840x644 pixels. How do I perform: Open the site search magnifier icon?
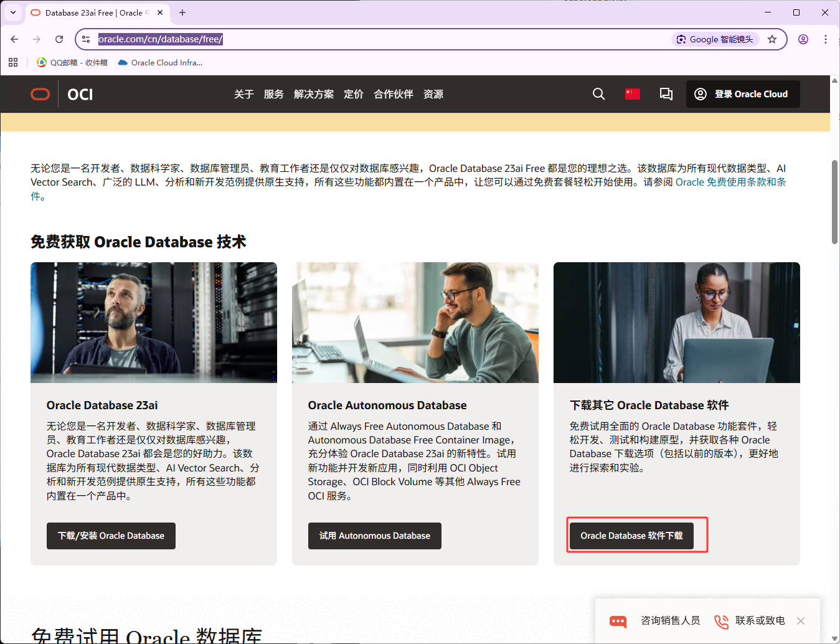point(599,94)
